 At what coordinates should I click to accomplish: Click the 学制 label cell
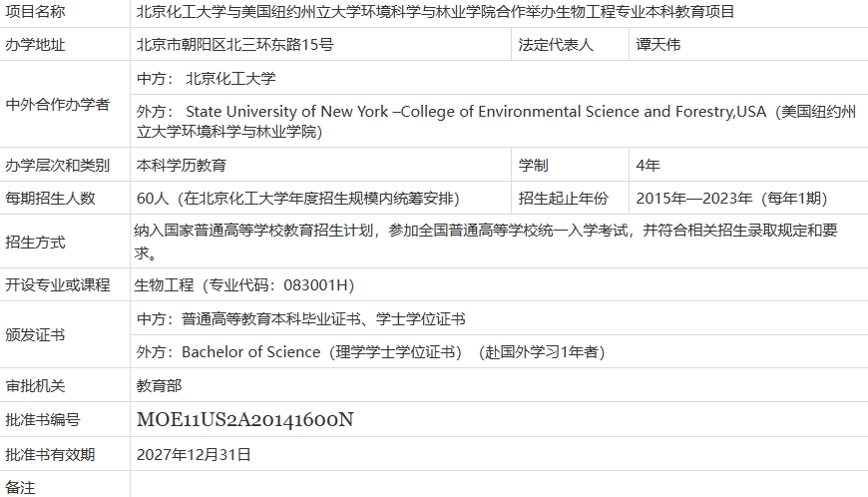(534, 165)
